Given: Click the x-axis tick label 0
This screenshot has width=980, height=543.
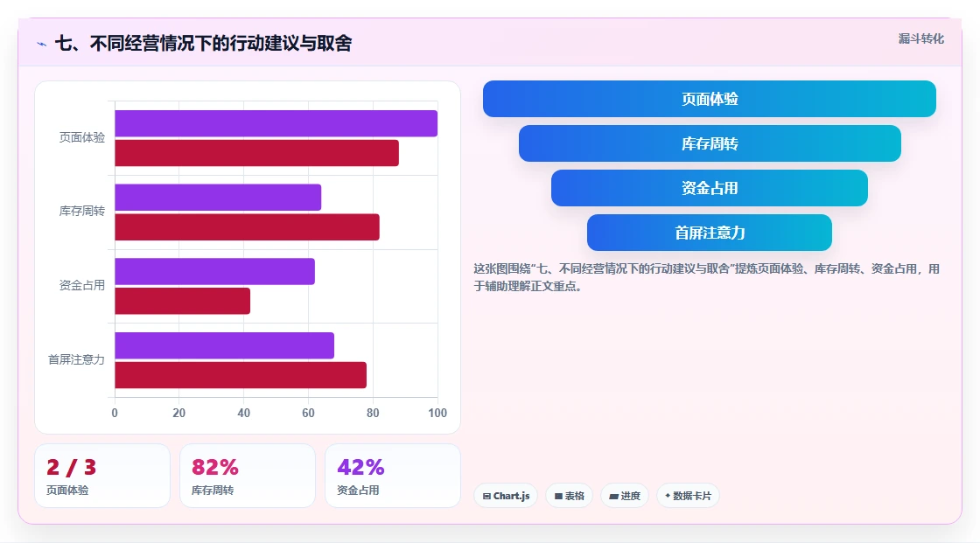Looking at the screenshot, I should 115,413.
